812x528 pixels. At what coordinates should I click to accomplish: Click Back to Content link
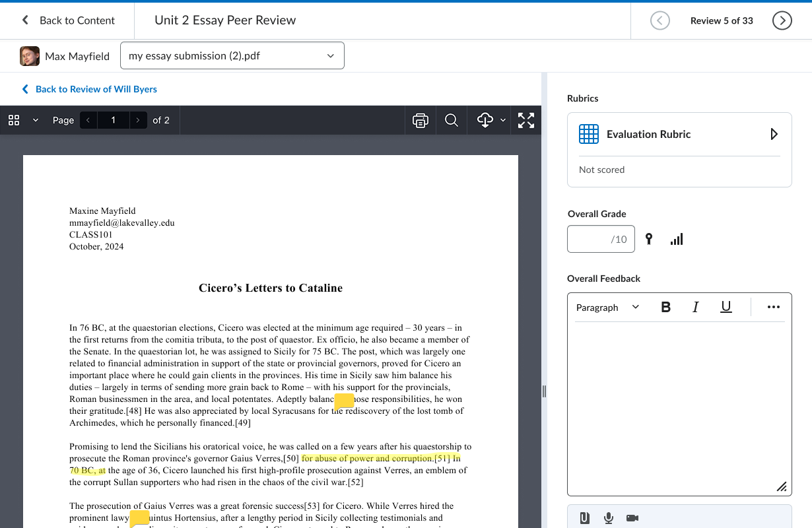pyautogui.click(x=69, y=20)
